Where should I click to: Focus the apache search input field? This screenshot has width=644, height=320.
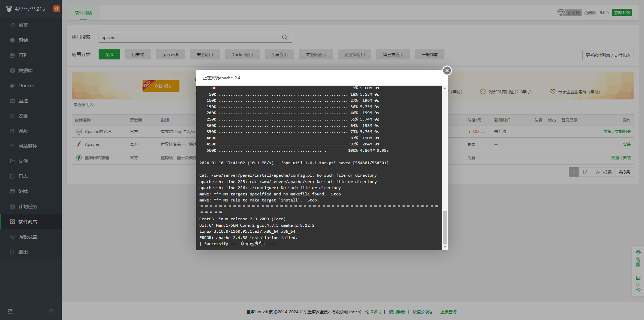[x=195, y=37]
